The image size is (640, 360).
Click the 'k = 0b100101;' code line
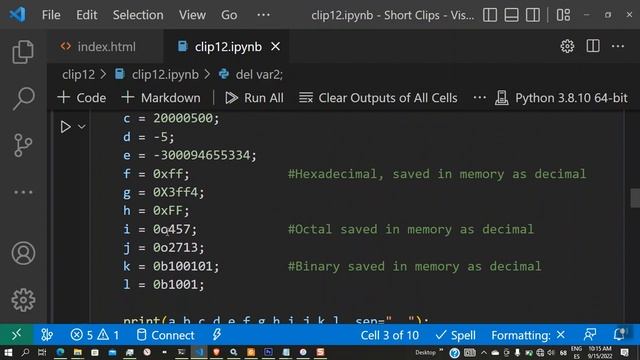tap(171, 267)
